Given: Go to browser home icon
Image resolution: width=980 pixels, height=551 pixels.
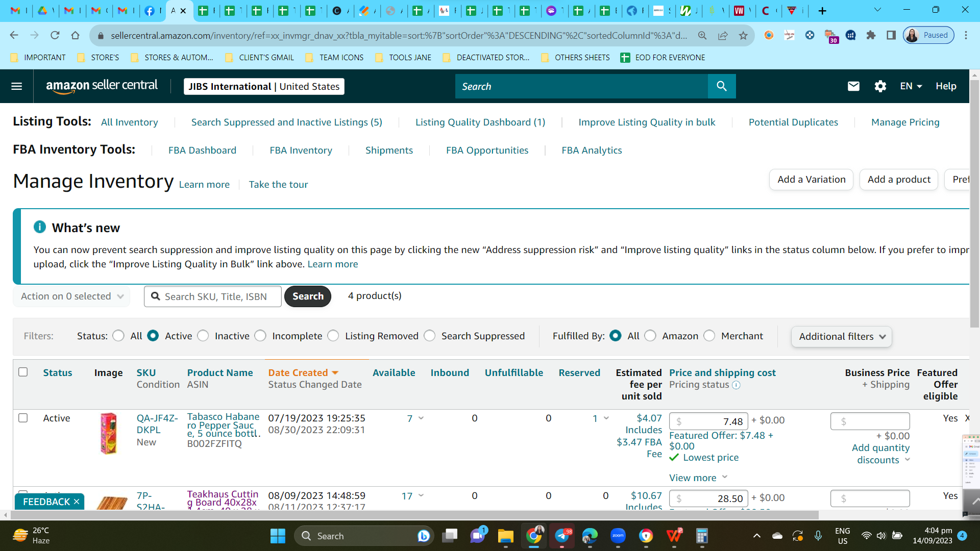Looking at the screenshot, I should click(x=76, y=35).
